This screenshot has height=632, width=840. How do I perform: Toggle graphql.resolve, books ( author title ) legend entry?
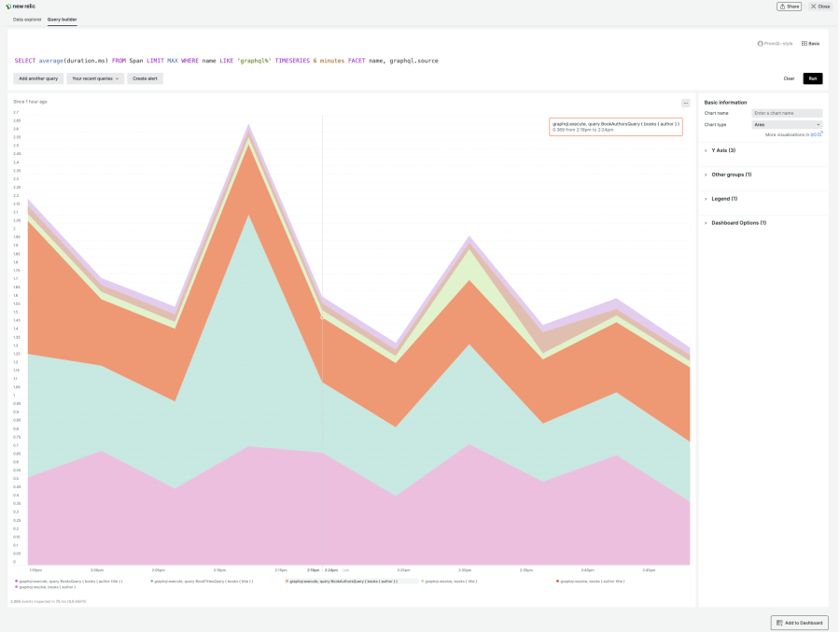591,581
